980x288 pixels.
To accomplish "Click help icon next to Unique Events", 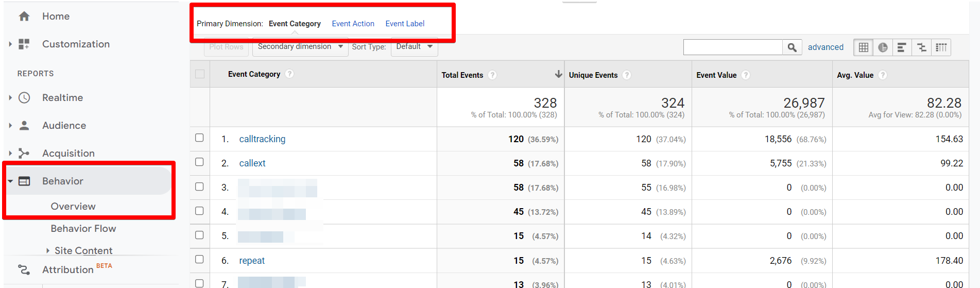I will (x=627, y=75).
